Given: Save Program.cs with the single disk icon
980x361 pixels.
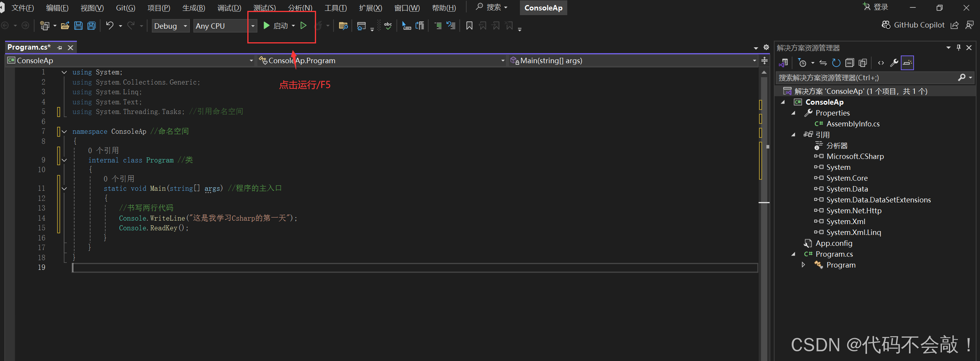Looking at the screenshot, I should point(78,26).
